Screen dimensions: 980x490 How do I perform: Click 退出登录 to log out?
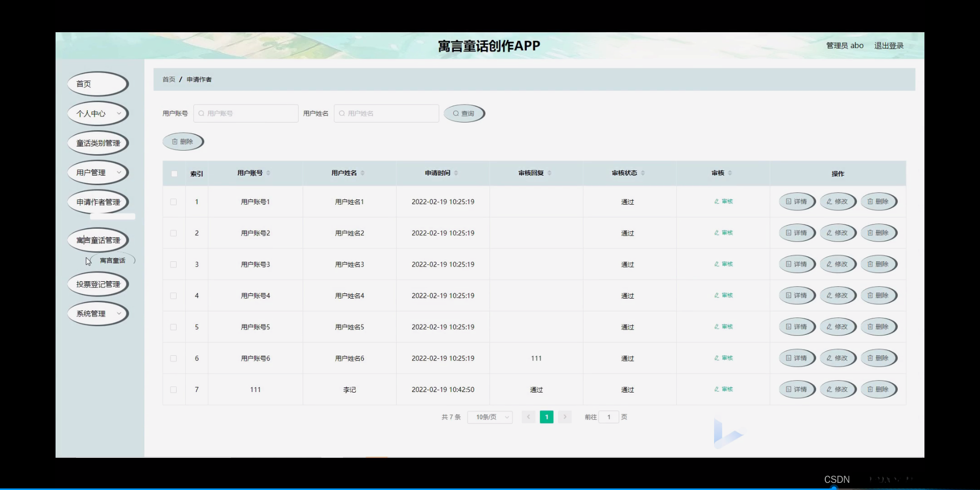(x=888, y=45)
